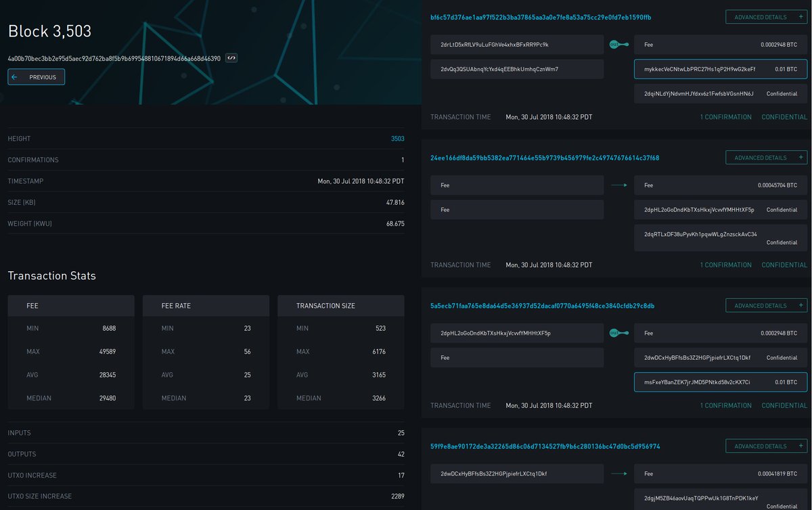The width and height of the screenshot is (812, 510).
Task: Expand ADVANCED DETAILS for transaction 24ee166df8da
Action: pyautogui.click(x=766, y=157)
